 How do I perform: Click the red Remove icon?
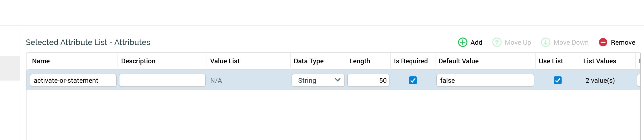603,42
